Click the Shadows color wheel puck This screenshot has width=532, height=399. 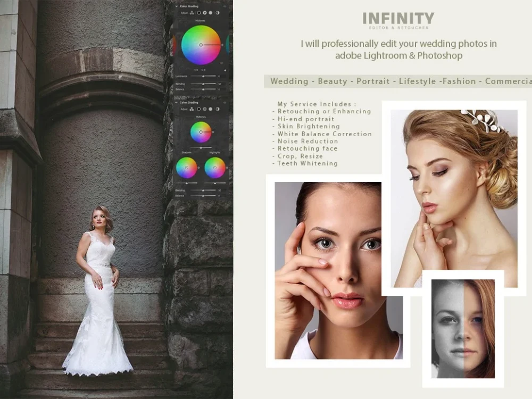pos(187,167)
